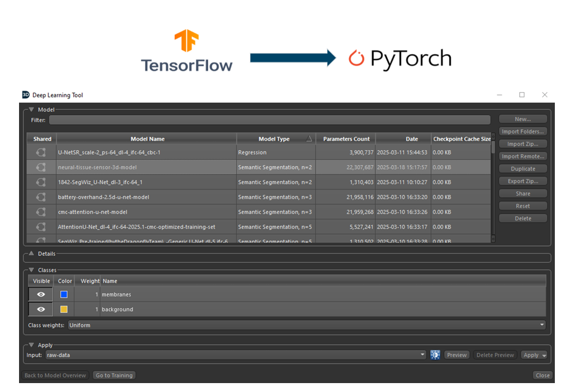Open the Class weights Uniform dropdown
This screenshot has height=392, width=581.
pyautogui.click(x=306, y=325)
